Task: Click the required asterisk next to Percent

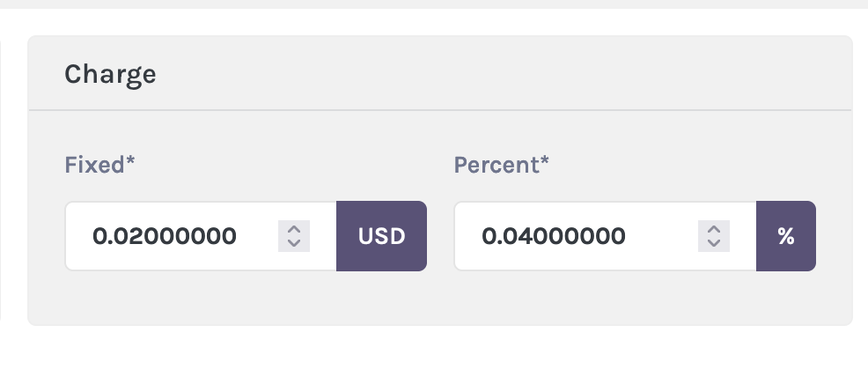Action: pyautogui.click(x=544, y=163)
